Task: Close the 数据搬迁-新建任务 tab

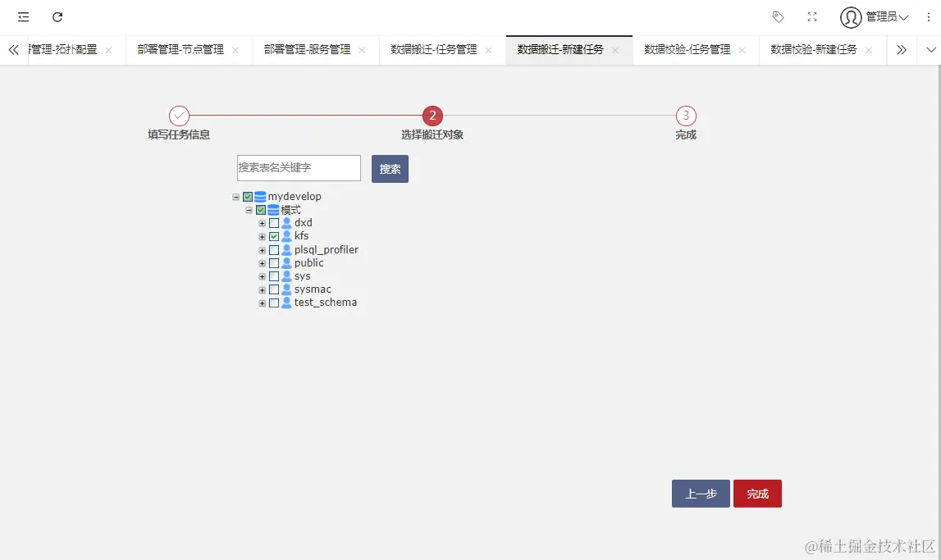Action: (615, 50)
